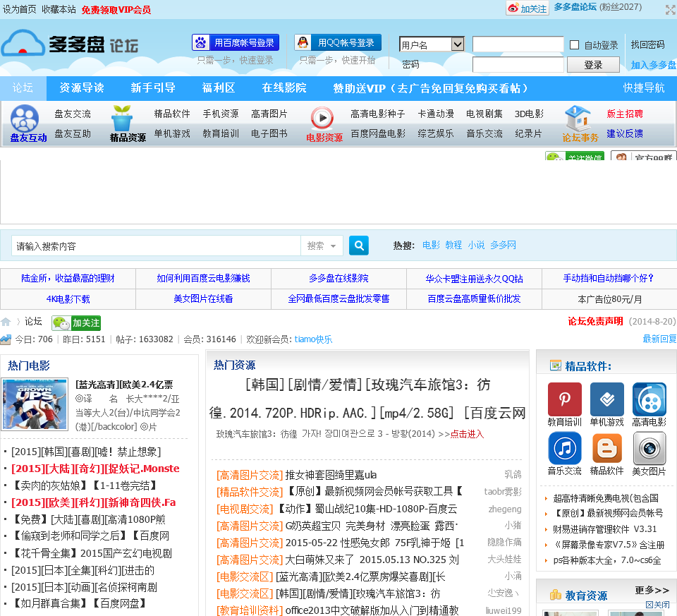
Task: Open the 音乐交流 music note icon
Action: [564, 448]
